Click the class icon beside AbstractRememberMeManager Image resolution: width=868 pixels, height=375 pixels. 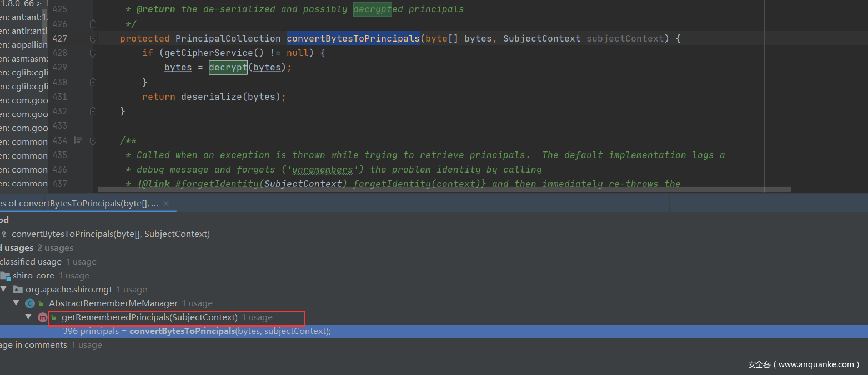pyautogui.click(x=30, y=303)
